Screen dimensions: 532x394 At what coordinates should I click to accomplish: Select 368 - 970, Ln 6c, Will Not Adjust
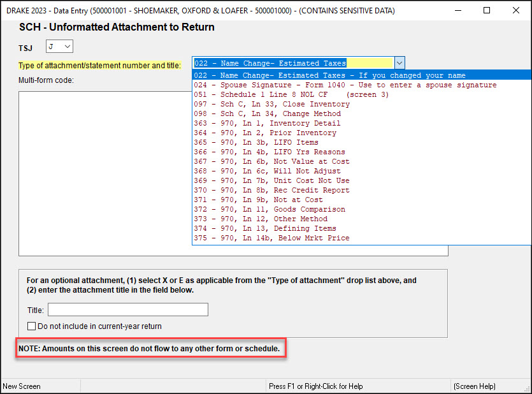click(x=362, y=171)
